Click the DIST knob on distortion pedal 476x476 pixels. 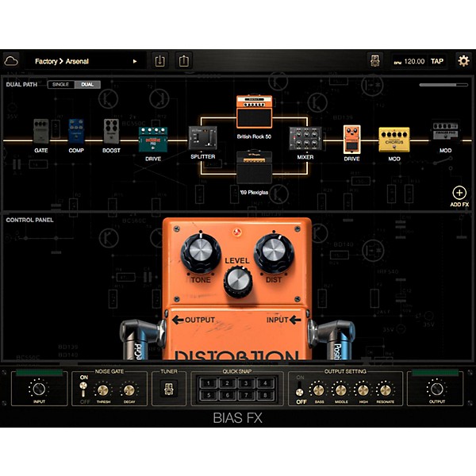point(274,251)
